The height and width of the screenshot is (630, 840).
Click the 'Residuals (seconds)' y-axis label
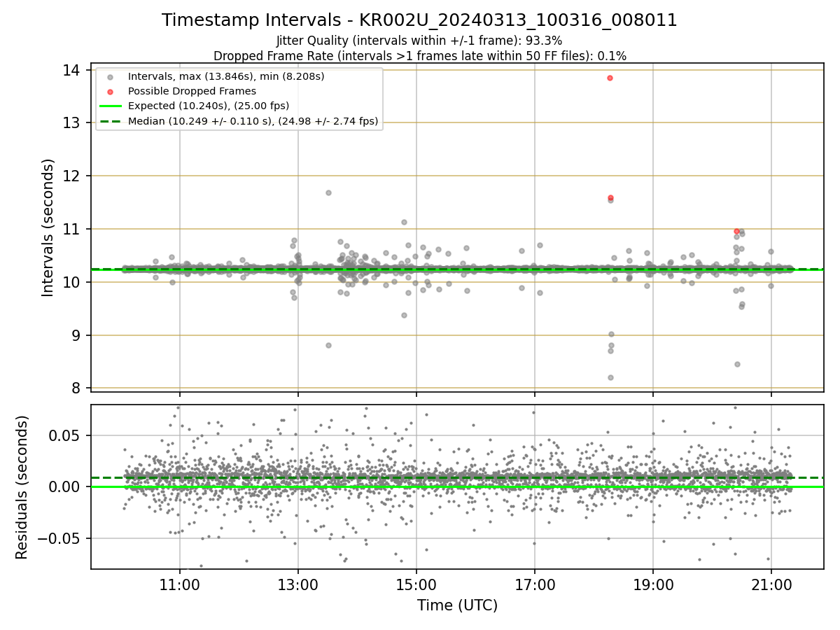[22, 487]
